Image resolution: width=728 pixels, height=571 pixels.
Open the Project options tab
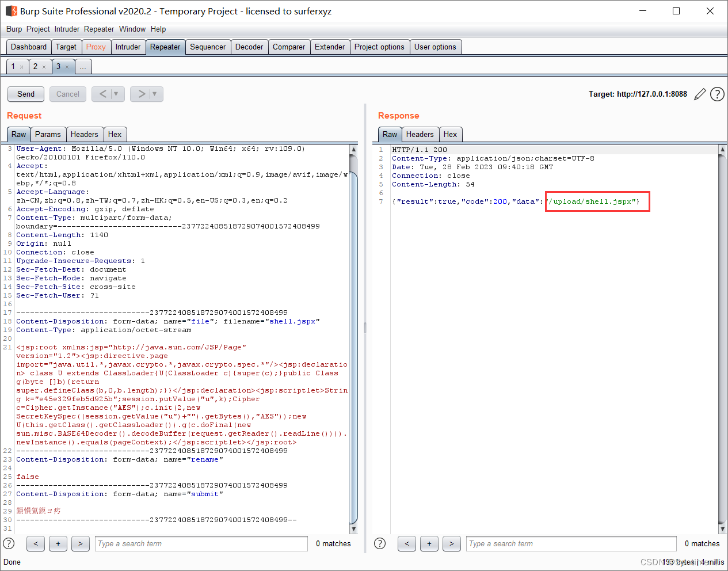point(379,47)
